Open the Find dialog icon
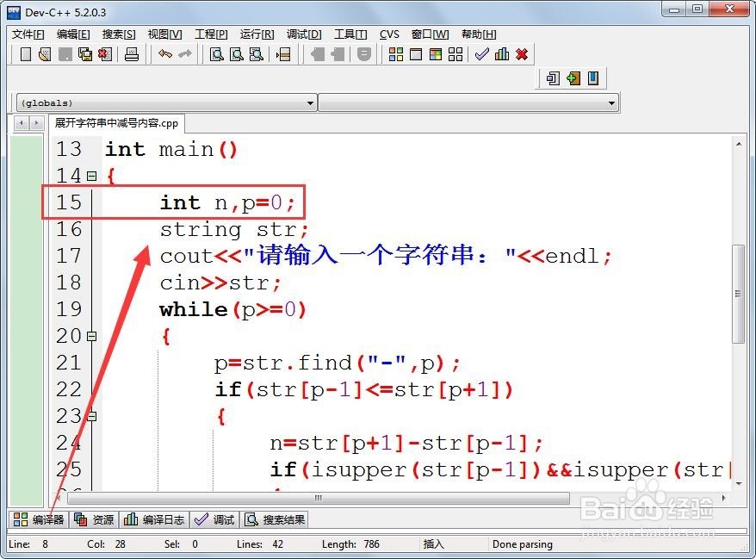 coord(217,54)
